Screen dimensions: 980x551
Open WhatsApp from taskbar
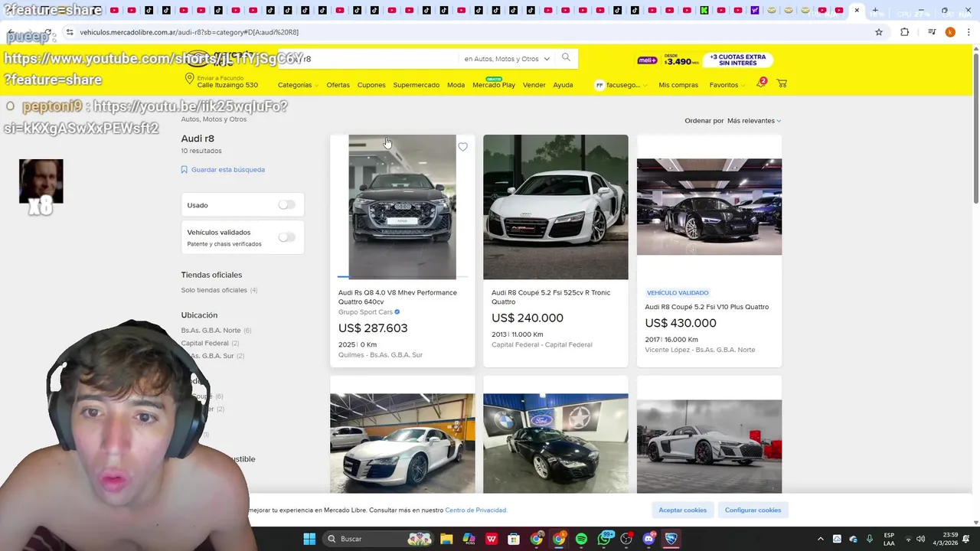tap(604, 539)
